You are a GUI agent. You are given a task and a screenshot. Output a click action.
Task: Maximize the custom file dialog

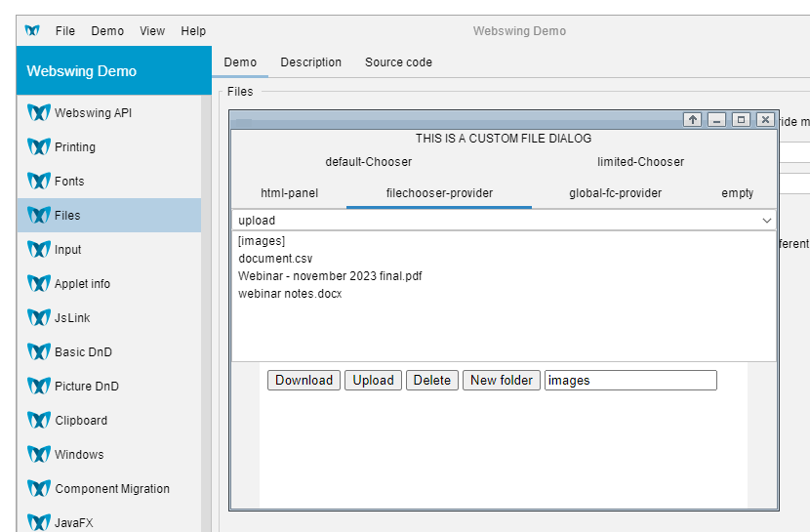(741, 120)
